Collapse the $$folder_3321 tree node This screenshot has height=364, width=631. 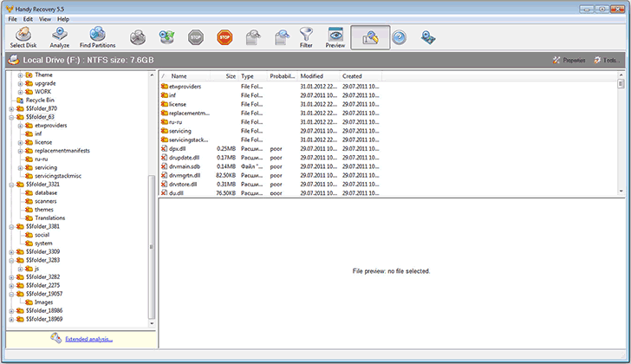11,185
